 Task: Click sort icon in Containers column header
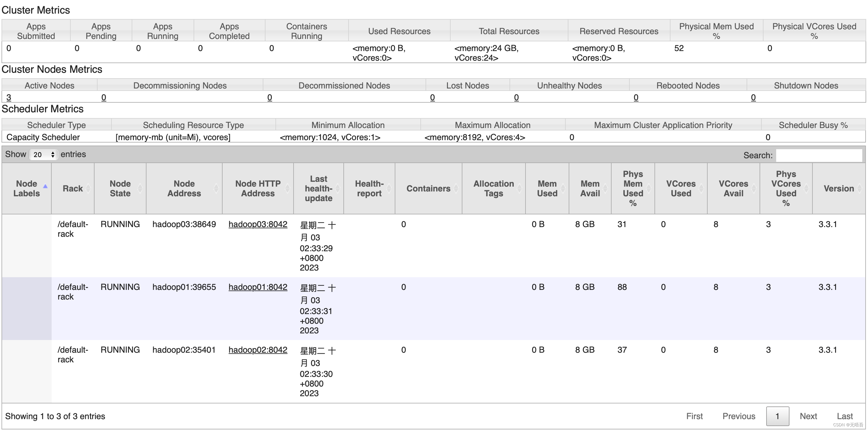(456, 188)
